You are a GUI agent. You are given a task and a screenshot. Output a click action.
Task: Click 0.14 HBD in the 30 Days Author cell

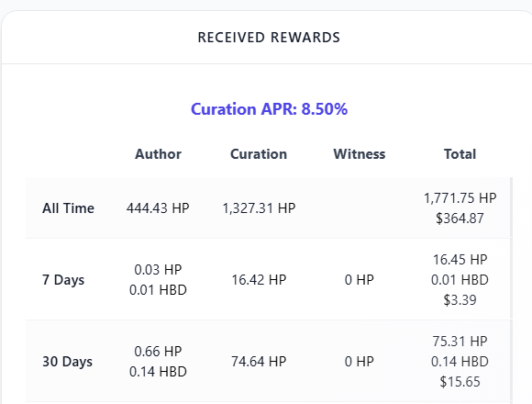158,372
